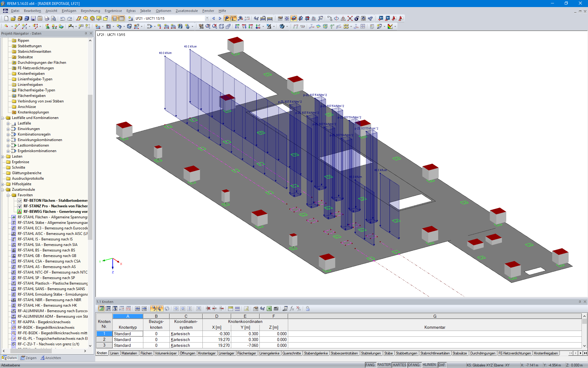Click the next load case arrow
The width and height of the screenshot is (588, 368).
(x=220, y=18)
